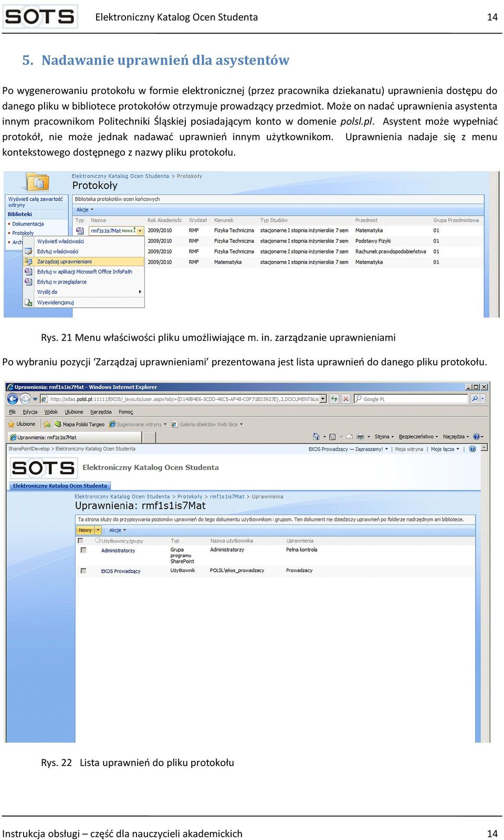
Task: Choose Zarządzaj uprawnieniami from the context menu
Action: pos(83,261)
